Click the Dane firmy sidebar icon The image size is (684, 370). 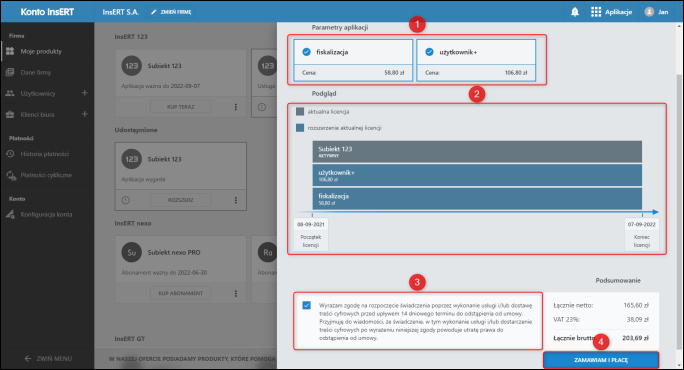10,72
